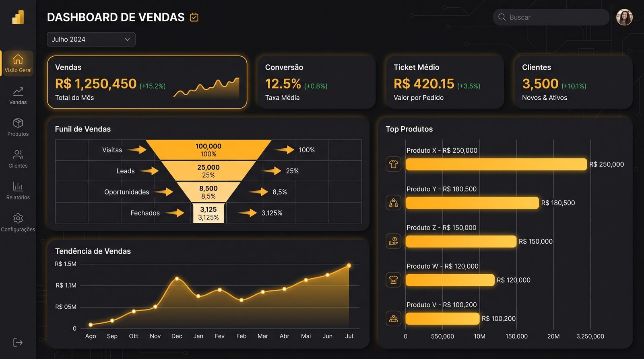Select the Conversão card

(x=316, y=82)
